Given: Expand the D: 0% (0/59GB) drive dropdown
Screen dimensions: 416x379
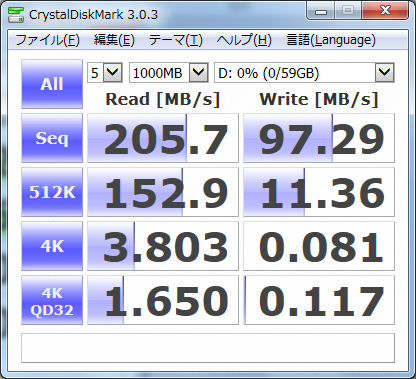Looking at the screenshot, I should pyautogui.click(x=385, y=72).
